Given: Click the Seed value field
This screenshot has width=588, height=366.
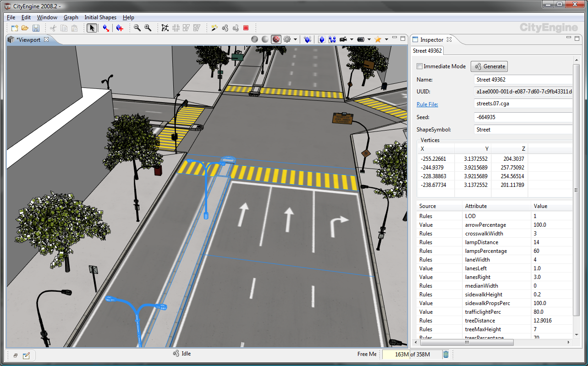Looking at the screenshot, I should point(522,117).
